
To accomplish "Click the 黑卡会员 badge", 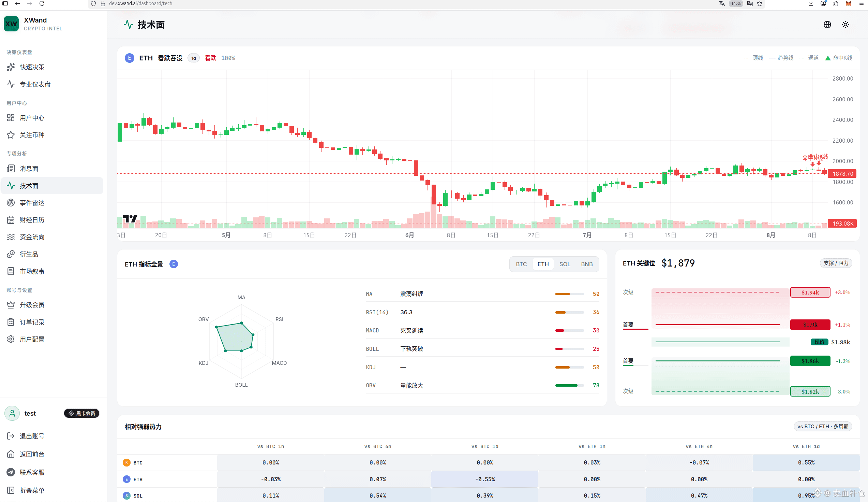I will pyautogui.click(x=81, y=413).
